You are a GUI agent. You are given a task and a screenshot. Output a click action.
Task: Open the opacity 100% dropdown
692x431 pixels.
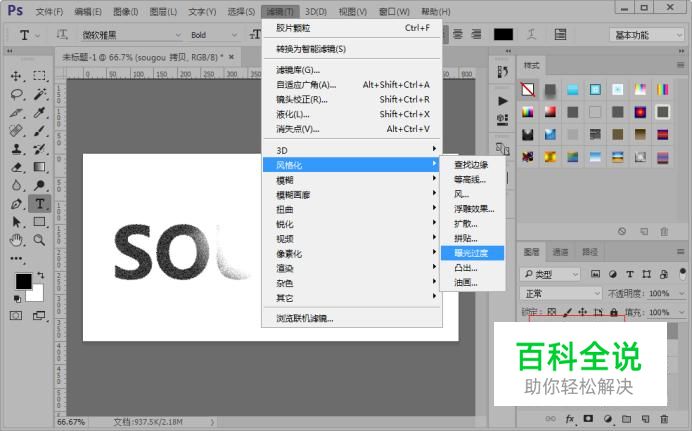pos(682,293)
